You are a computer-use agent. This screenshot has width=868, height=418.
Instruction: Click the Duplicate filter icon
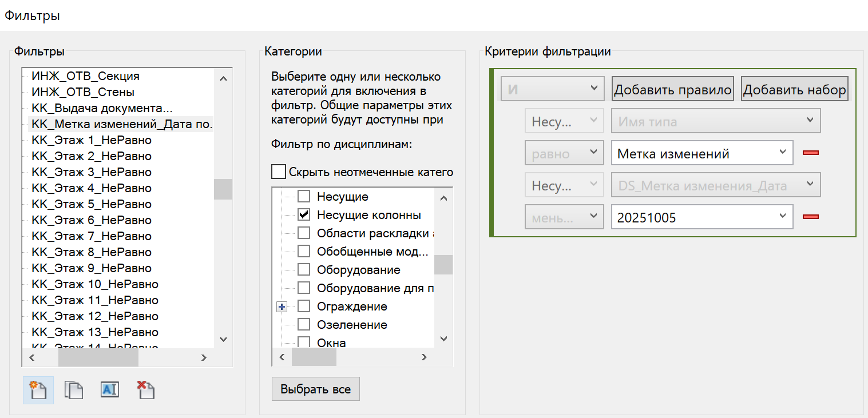tap(74, 390)
